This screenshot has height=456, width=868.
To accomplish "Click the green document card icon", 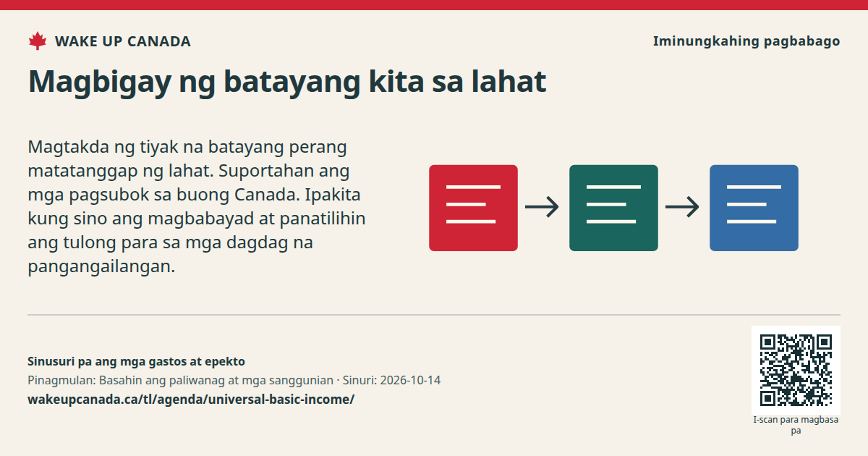I will coord(613,208).
